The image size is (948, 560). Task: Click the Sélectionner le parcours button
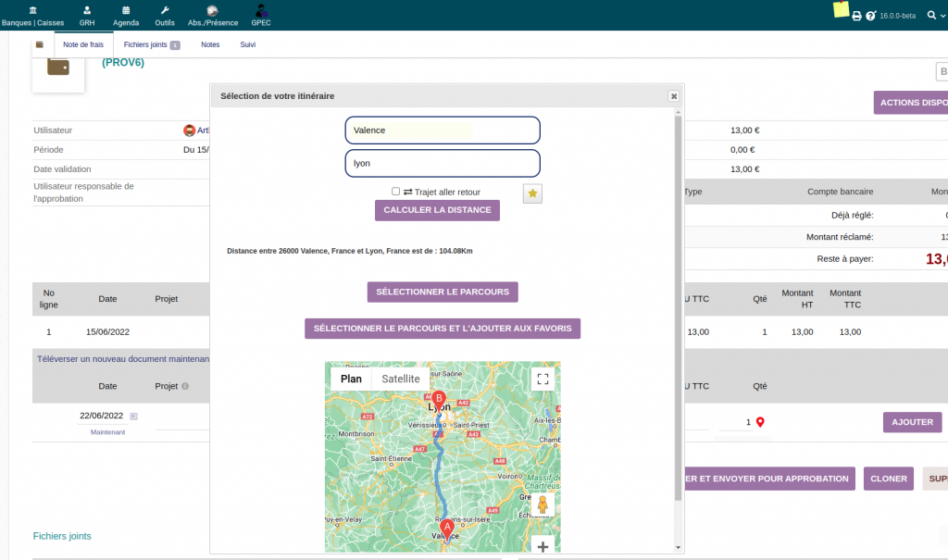(443, 292)
